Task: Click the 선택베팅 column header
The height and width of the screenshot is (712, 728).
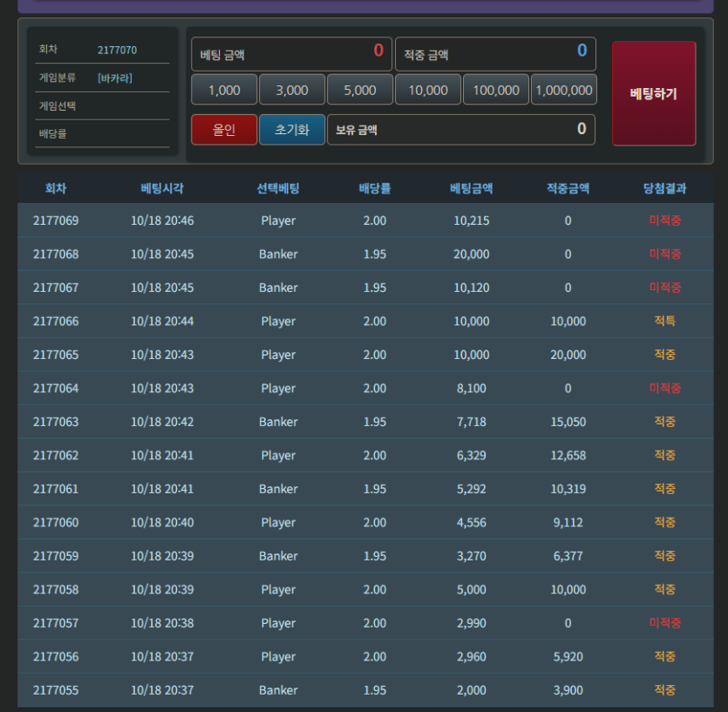Action: click(x=278, y=188)
